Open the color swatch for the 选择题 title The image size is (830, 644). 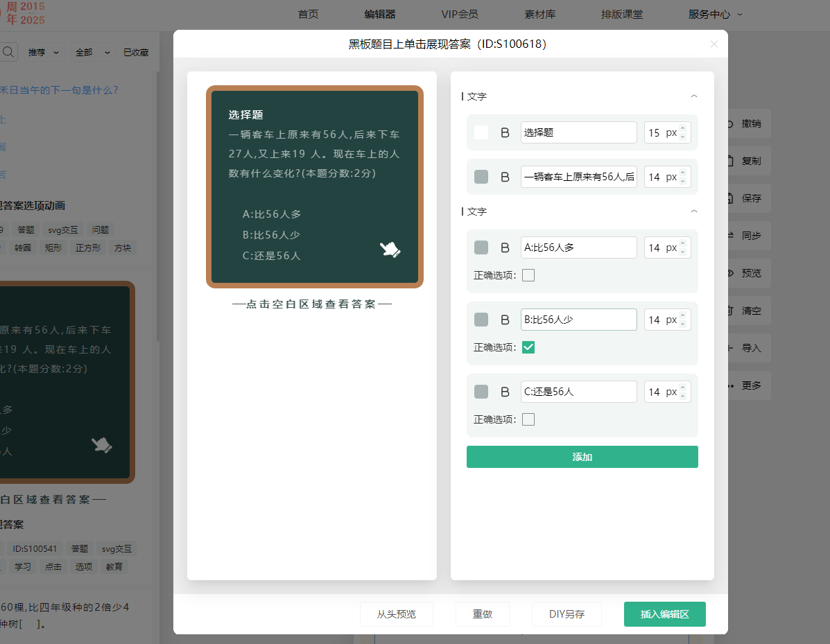(481, 132)
